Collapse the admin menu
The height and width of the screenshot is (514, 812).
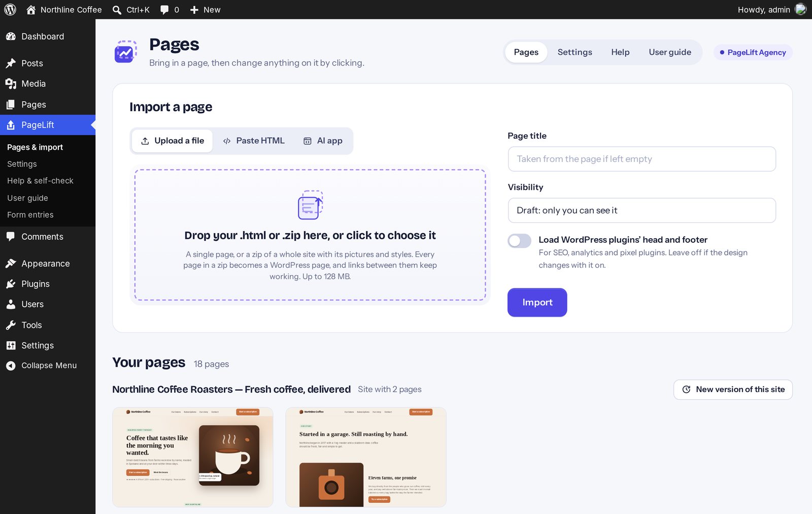pyautogui.click(x=48, y=366)
